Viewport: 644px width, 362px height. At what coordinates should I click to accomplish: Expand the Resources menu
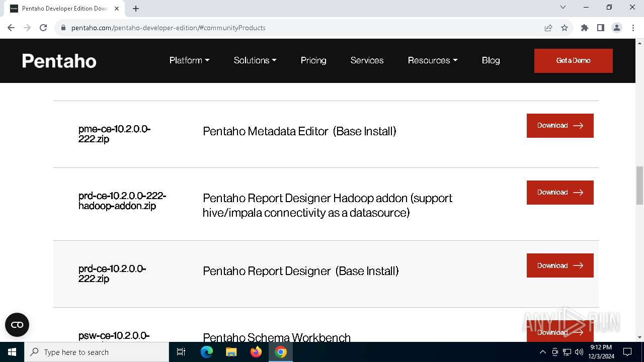433,60
